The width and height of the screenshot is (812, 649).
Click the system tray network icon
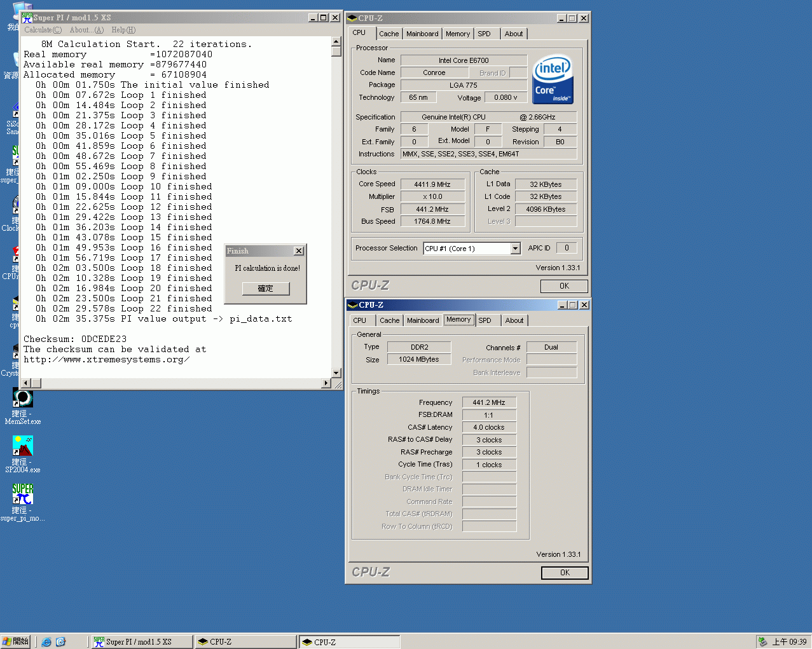point(762,642)
